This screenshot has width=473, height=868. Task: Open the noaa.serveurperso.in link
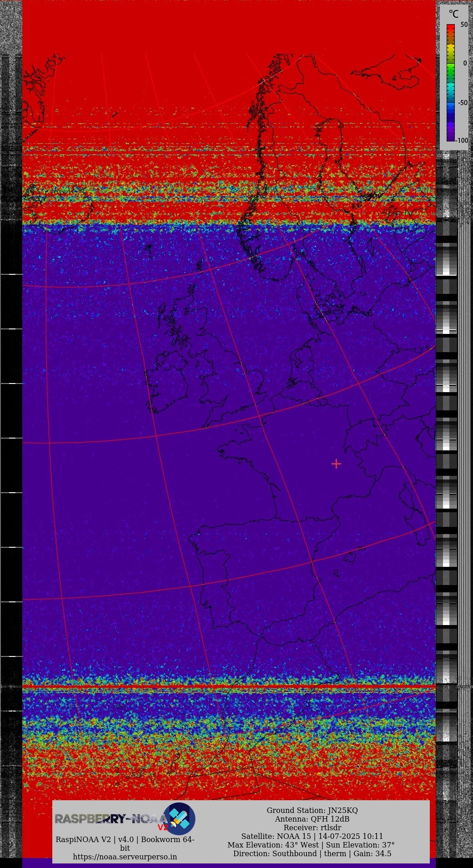click(x=125, y=857)
